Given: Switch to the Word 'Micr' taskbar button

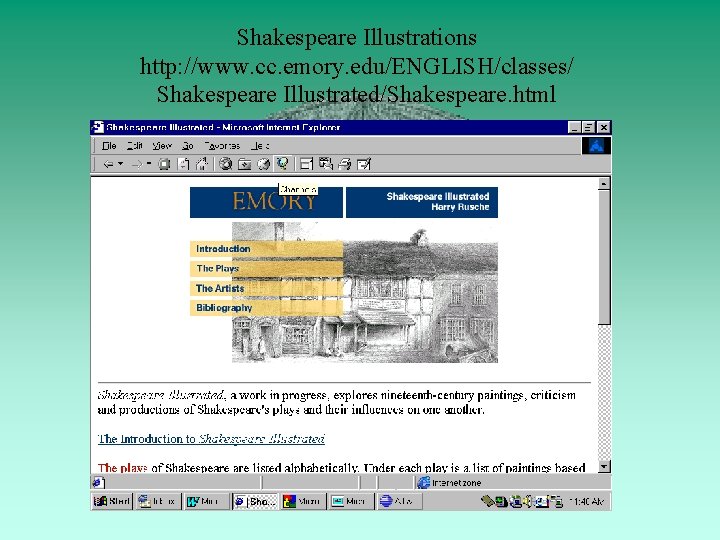Looking at the screenshot, I should coord(207,501).
